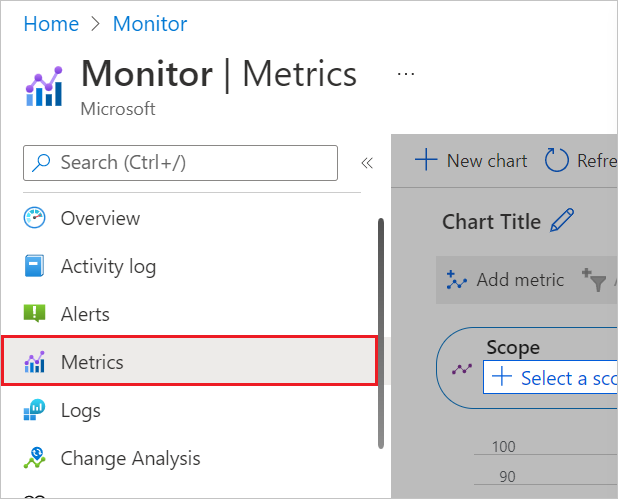618x499 pixels.
Task: Edit chart title with pencil icon
Action: [x=562, y=220]
